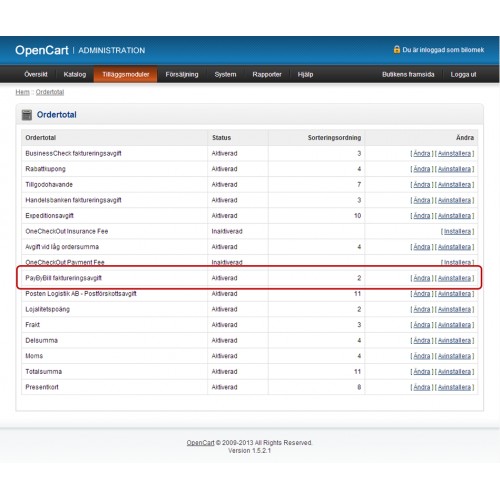Edit the PayByBill faktureringsavgift row

(422, 278)
